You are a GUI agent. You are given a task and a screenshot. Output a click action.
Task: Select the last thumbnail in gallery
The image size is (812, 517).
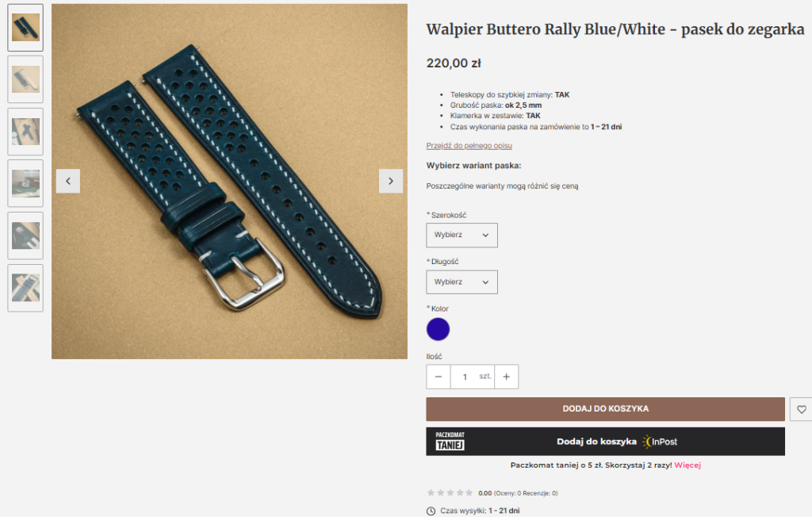click(x=25, y=288)
